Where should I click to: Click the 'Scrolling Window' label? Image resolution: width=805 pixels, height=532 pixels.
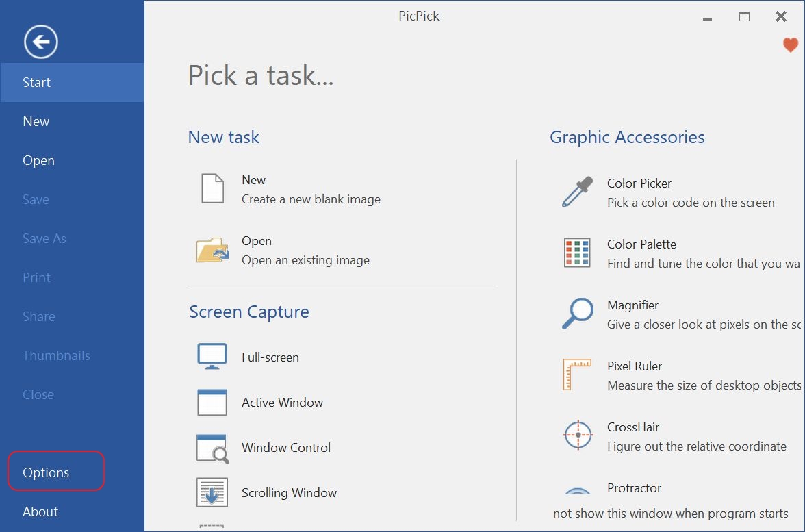289,493
